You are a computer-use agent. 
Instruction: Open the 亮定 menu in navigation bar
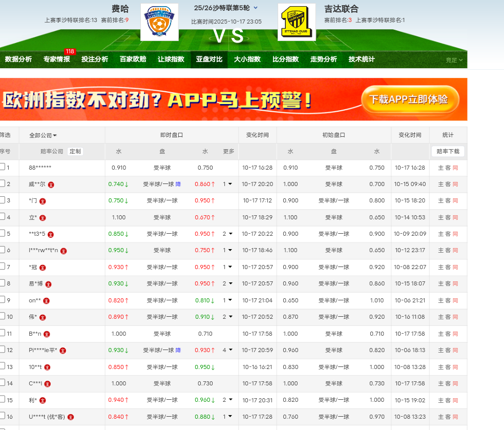coord(454,60)
